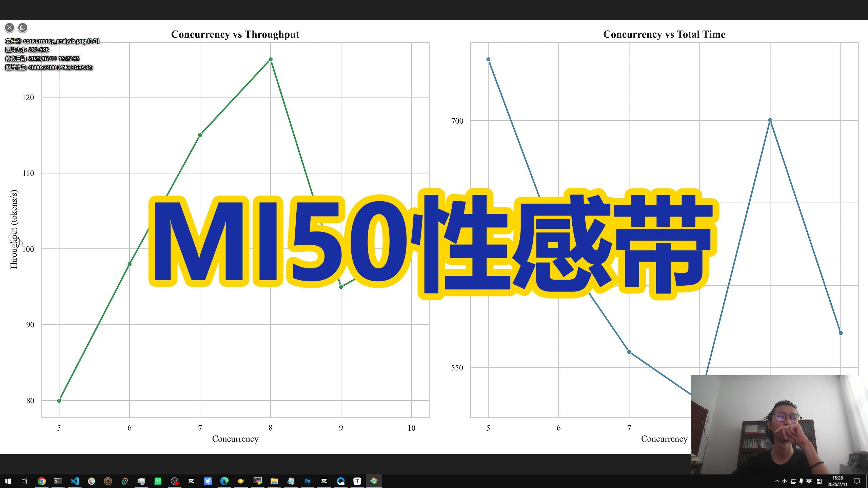Open Google Chrome from the taskbar
This screenshot has width=868, height=488.
pos(42,481)
